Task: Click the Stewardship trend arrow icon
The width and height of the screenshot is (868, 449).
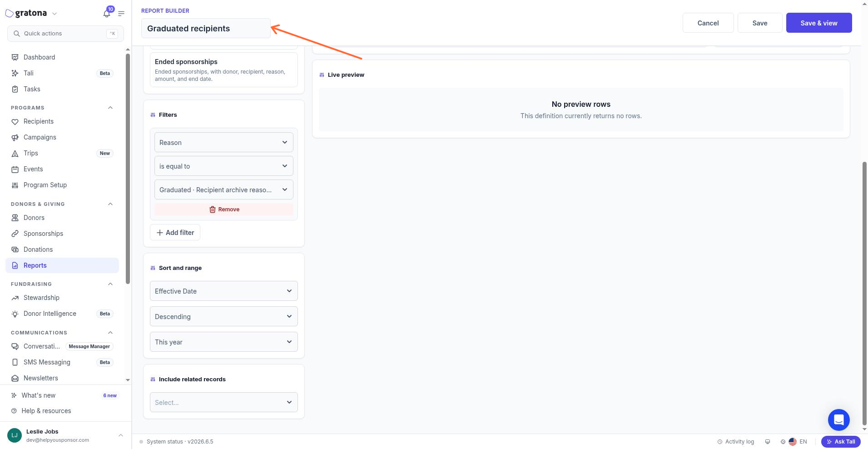Action: [x=15, y=298]
